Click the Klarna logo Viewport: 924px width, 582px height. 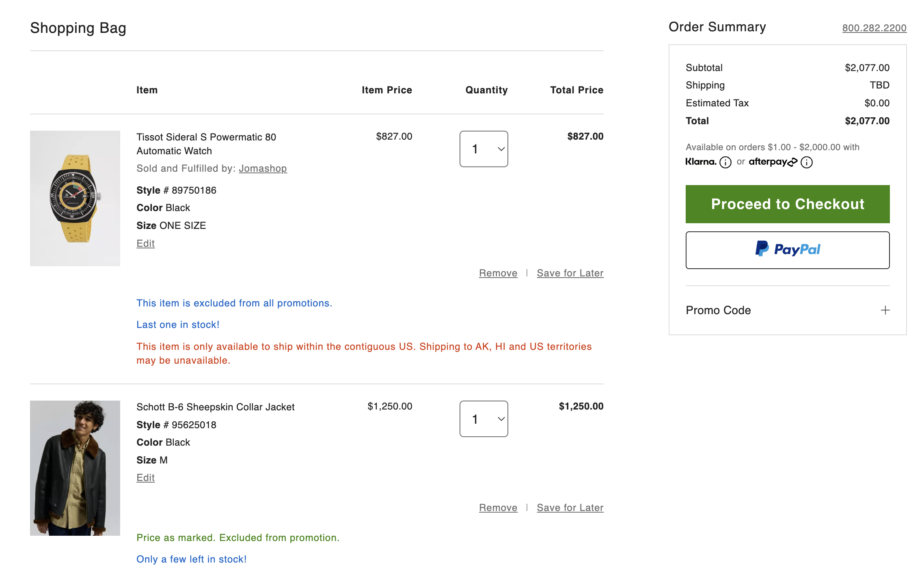click(701, 162)
